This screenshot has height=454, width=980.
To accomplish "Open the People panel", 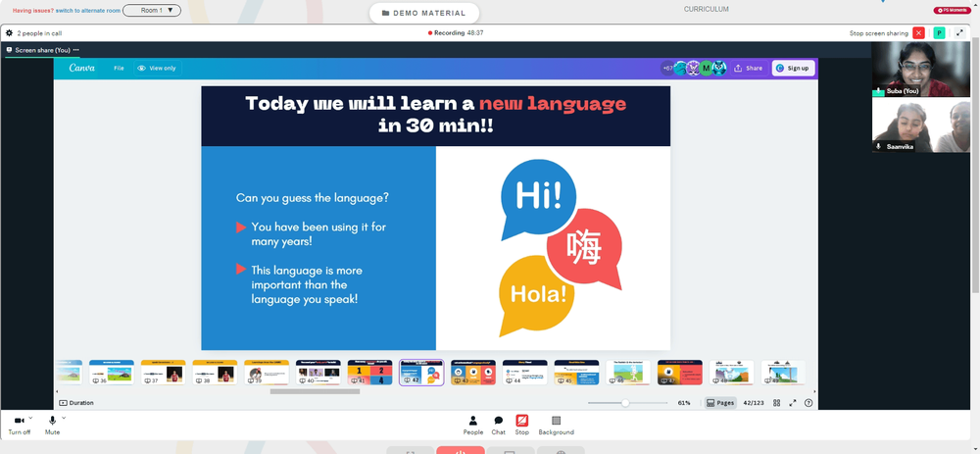I will pos(473,425).
